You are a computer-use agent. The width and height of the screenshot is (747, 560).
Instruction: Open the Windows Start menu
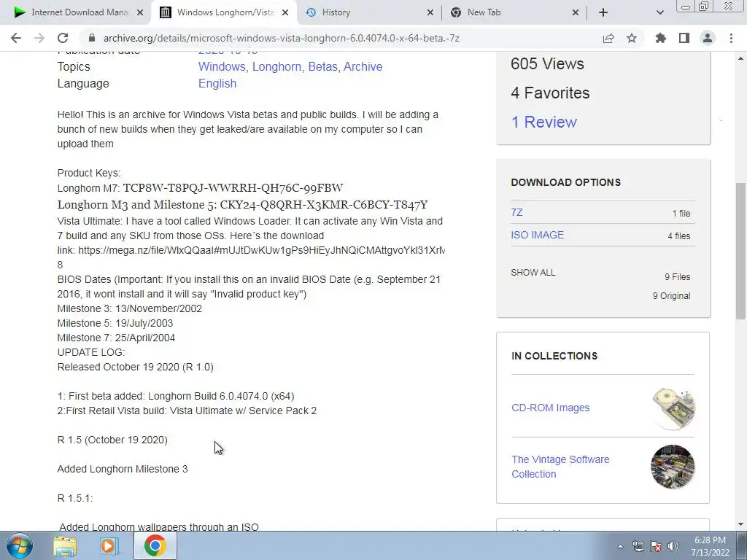click(x=20, y=545)
